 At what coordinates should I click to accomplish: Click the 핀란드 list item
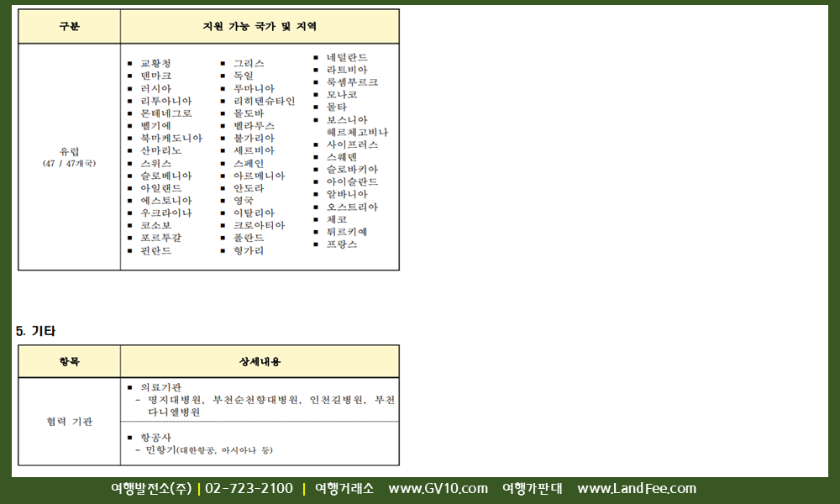[155, 251]
